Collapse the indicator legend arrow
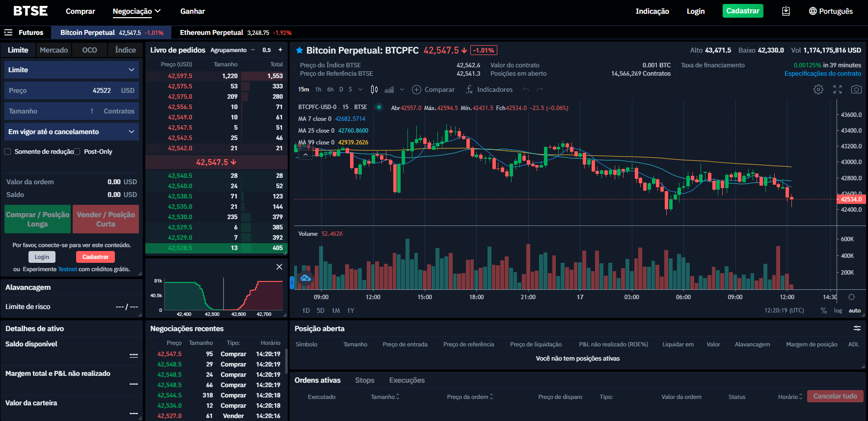Image resolution: width=868 pixels, height=421 pixels. pos(305,154)
